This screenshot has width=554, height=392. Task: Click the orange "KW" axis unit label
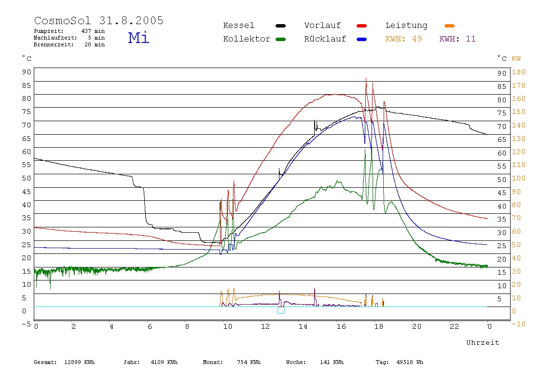coord(516,59)
